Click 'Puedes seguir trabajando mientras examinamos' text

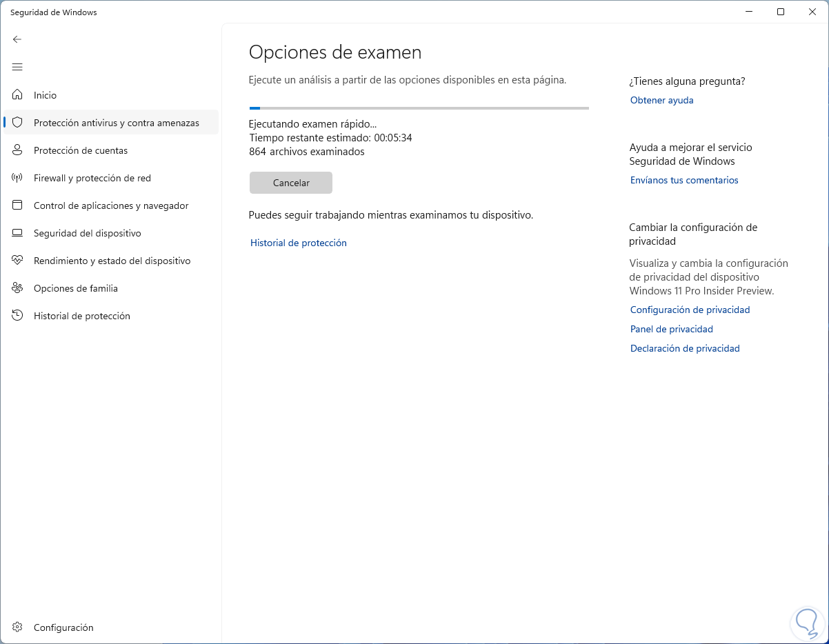pos(391,215)
